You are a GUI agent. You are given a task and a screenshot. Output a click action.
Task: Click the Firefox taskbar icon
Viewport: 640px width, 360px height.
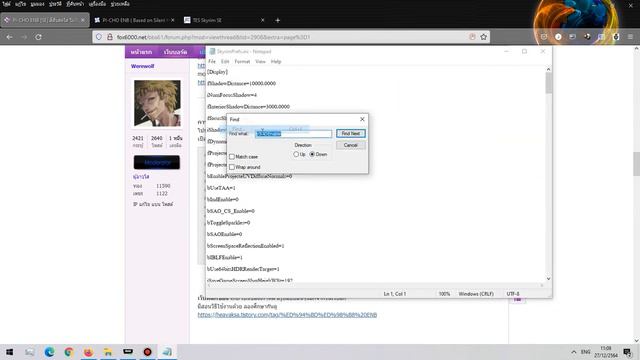[x=88, y=352]
